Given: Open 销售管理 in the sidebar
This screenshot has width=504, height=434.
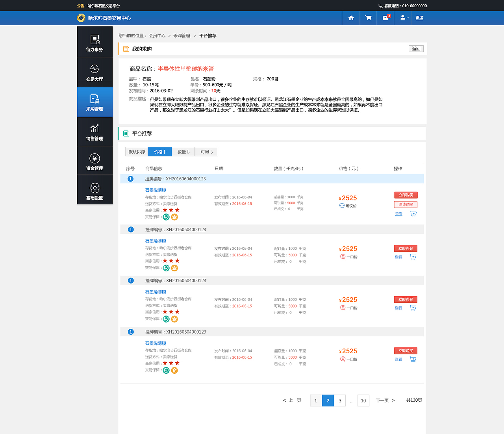Looking at the screenshot, I should coord(94,132).
